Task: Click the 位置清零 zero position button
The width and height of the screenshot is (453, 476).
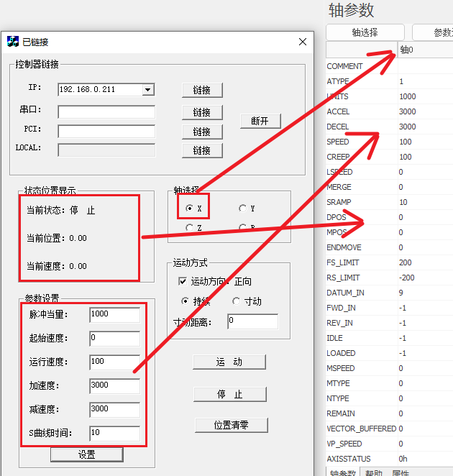Action: pos(232,425)
